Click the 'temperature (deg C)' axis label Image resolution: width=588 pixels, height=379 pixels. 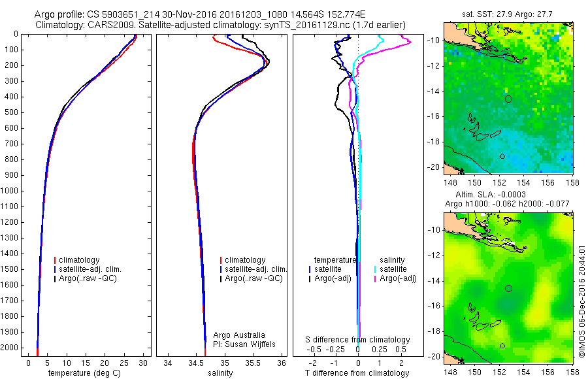pos(84,373)
